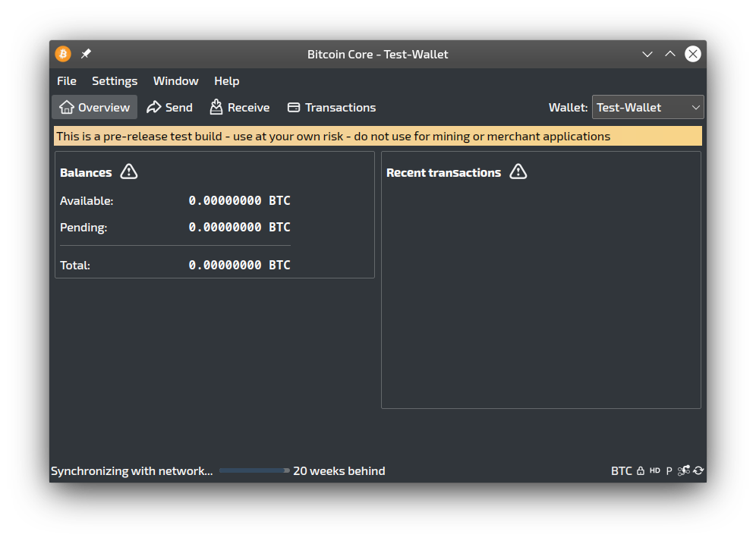756x541 pixels.
Task: Click the 'Balances' heading
Action: [x=86, y=172]
